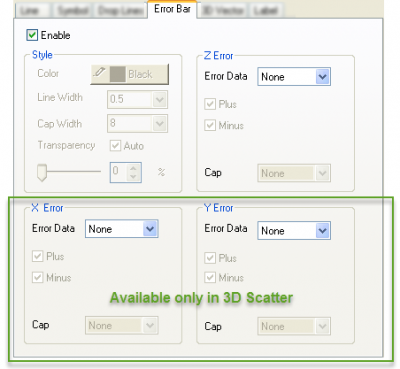The height and width of the screenshot is (369, 400).
Task: Click the Cap label in X Error
Action: click(41, 325)
